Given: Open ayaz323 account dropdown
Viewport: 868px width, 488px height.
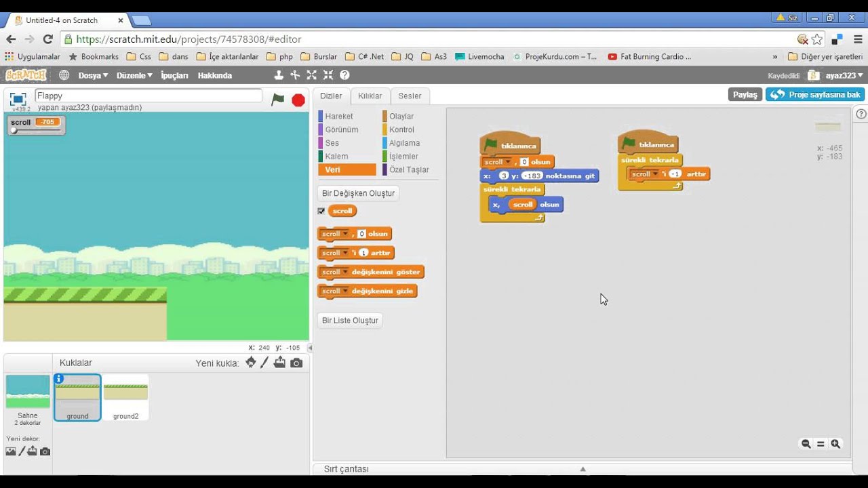Looking at the screenshot, I should point(844,75).
